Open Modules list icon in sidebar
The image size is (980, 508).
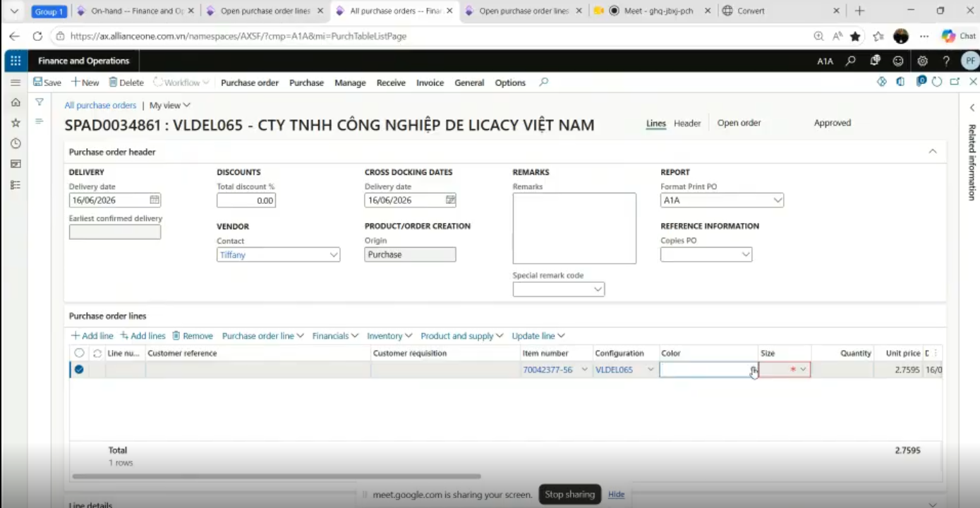(16, 185)
